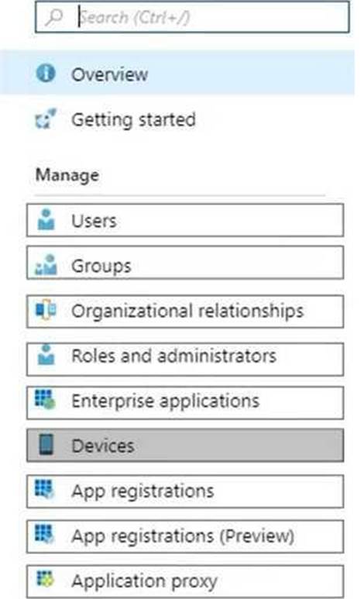Click the Enterprise applications grid icon
This screenshot has height=599, width=364.
(x=45, y=399)
